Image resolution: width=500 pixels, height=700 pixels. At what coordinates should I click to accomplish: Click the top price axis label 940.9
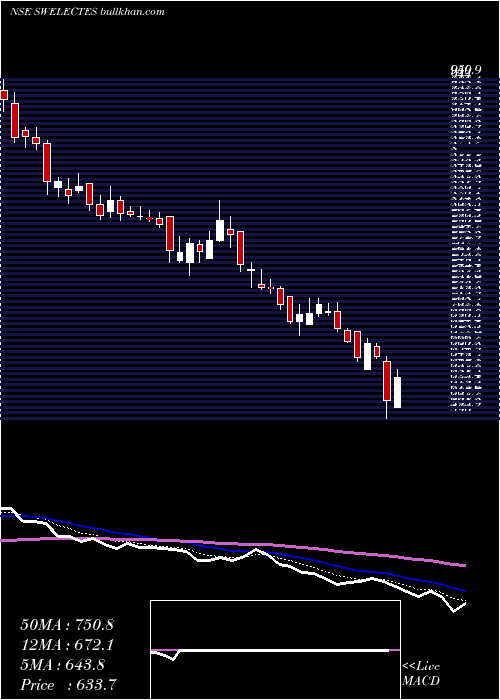click(466, 70)
